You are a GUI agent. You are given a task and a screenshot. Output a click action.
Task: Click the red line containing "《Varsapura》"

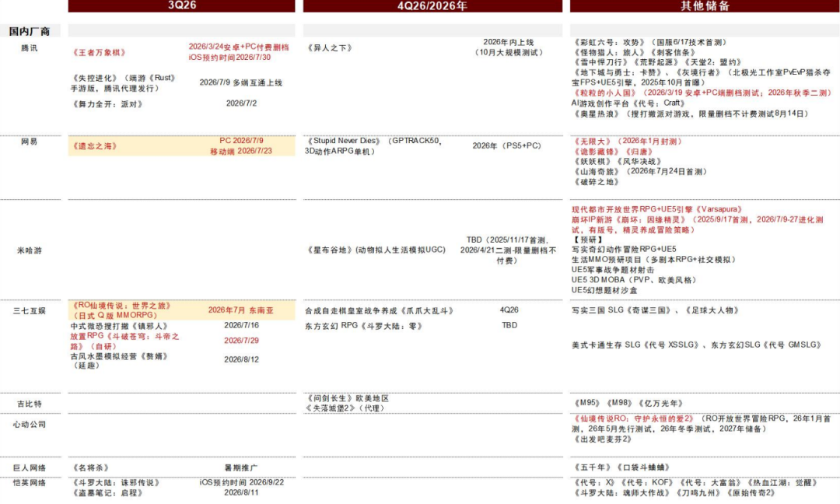tap(657, 209)
